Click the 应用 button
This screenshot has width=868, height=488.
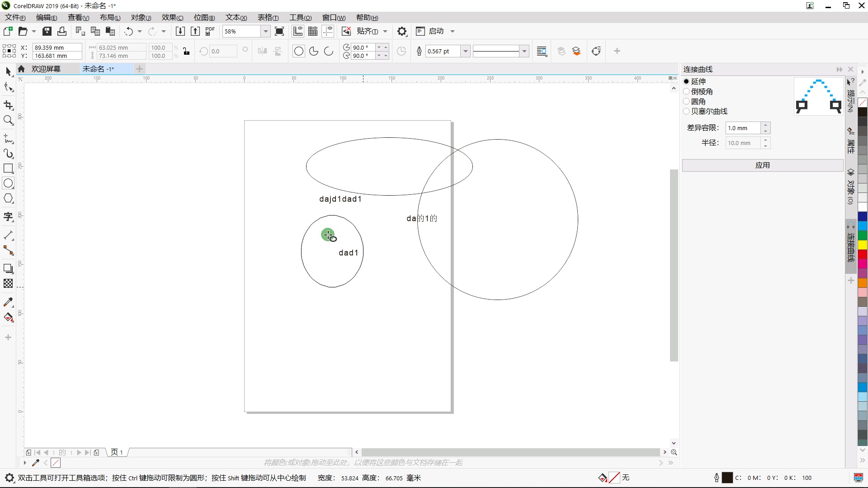pyautogui.click(x=762, y=165)
